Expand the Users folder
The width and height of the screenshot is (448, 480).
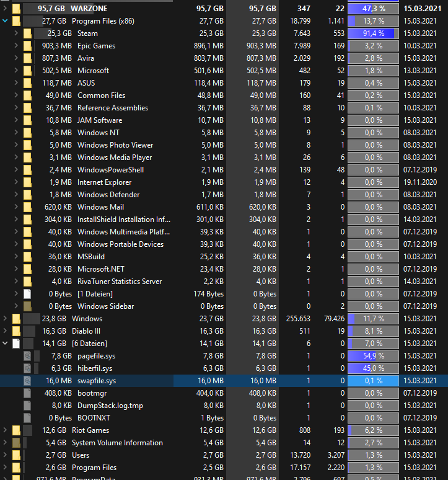(5, 455)
